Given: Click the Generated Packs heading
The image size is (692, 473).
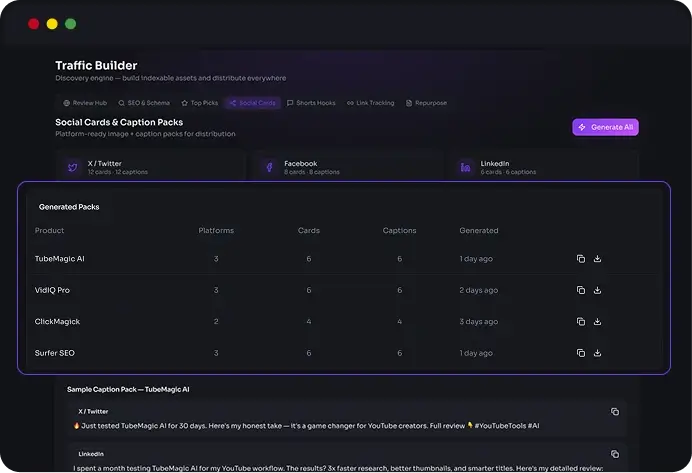Looking at the screenshot, I should pyautogui.click(x=69, y=207).
